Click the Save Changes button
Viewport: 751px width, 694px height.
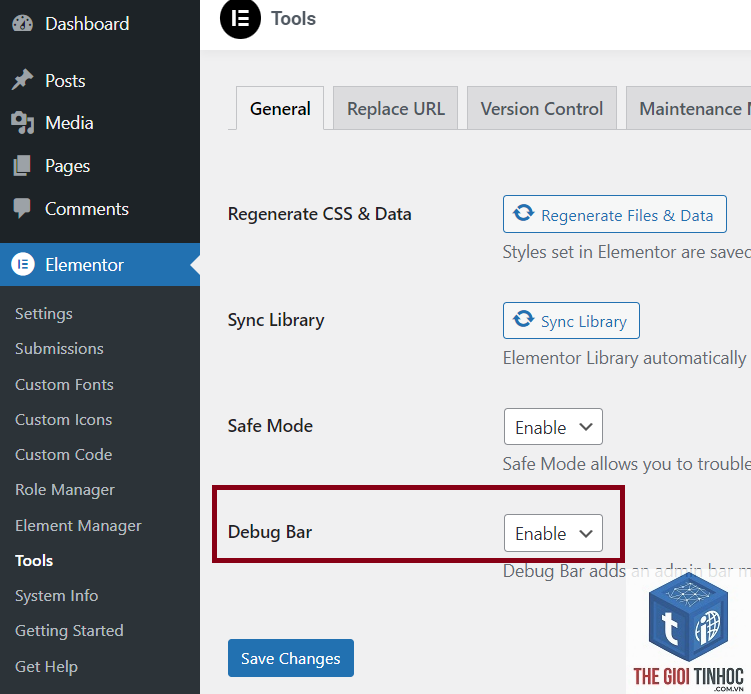pyautogui.click(x=291, y=658)
